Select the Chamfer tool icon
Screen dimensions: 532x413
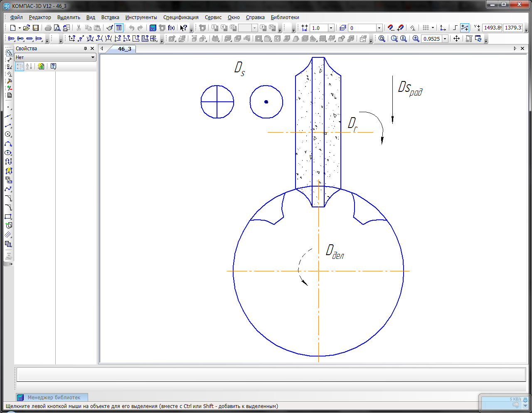(x=8, y=198)
